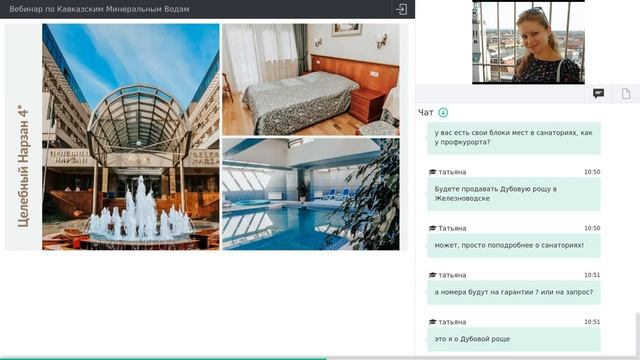Click the hotel bedroom photo
The height and width of the screenshot is (360, 640).
(311, 79)
